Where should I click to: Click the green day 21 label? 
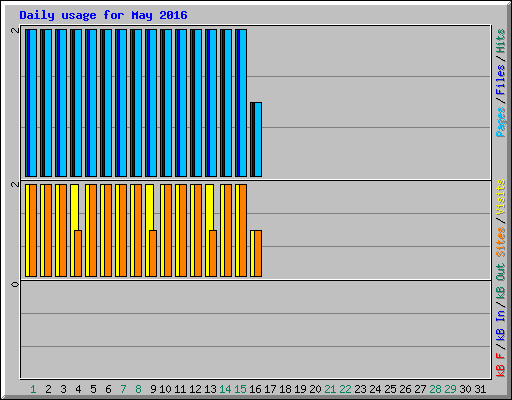[x=330, y=389]
